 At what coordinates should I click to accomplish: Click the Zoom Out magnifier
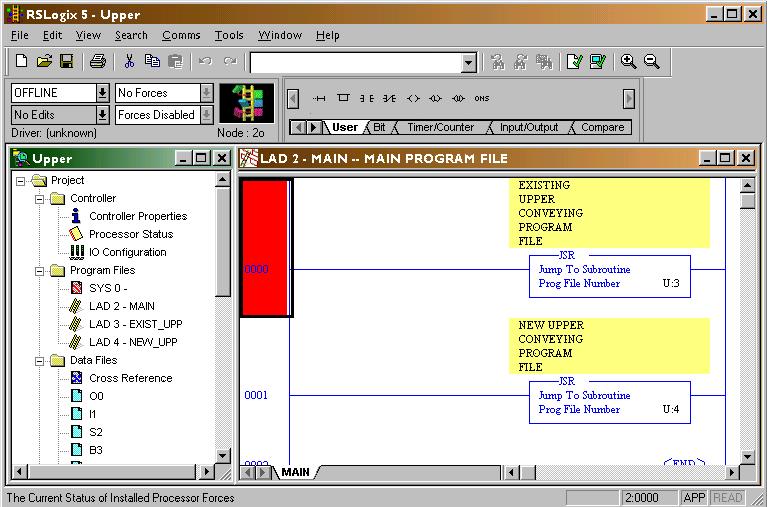point(652,61)
